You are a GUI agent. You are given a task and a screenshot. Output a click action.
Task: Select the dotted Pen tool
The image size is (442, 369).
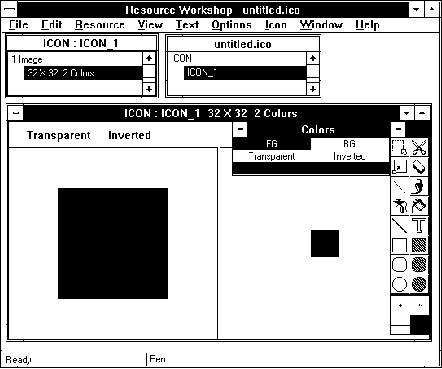point(399,186)
